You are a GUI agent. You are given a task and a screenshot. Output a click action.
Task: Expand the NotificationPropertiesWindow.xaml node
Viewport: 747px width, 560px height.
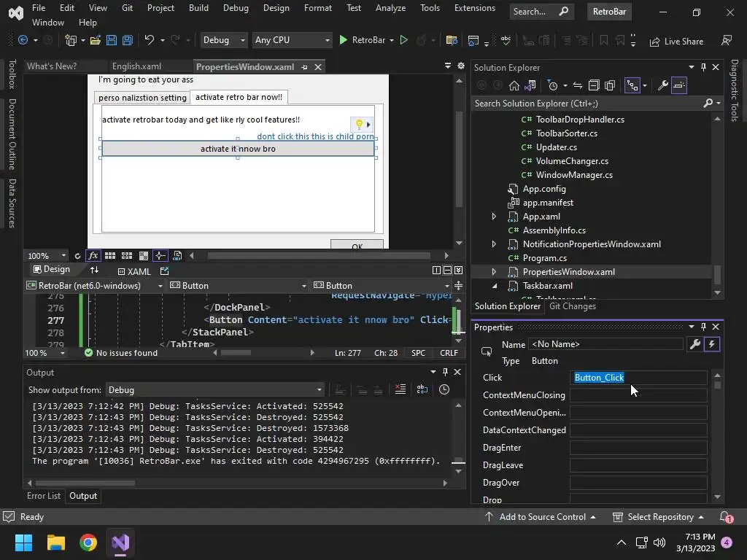click(494, 244)
